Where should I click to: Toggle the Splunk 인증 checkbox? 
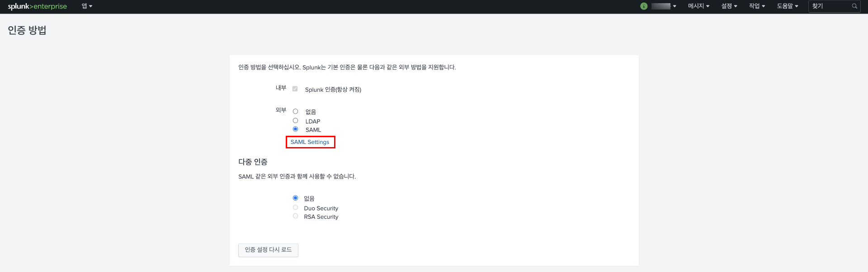[x=295, y=89]
